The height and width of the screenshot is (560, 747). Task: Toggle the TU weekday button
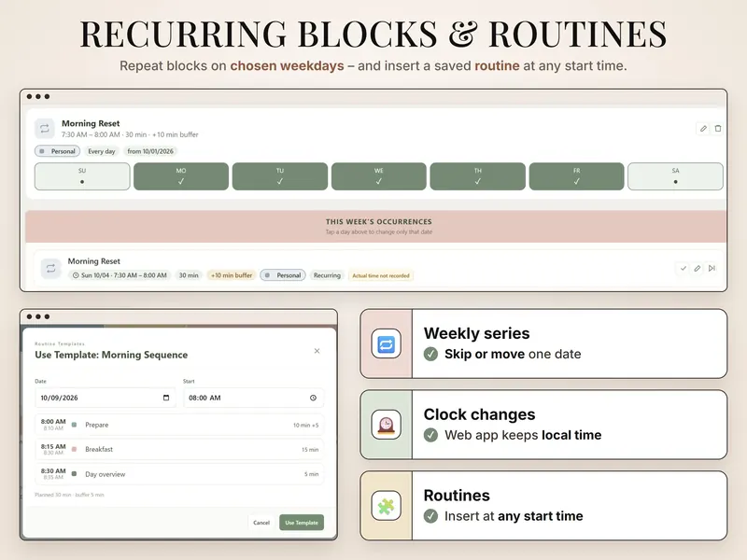(280, 176)
